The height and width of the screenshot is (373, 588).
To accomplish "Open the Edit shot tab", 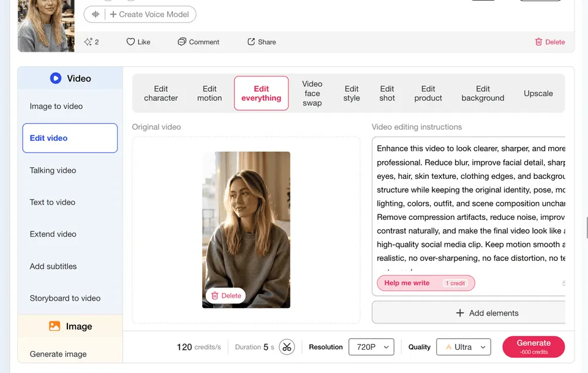I will (x=387, y=93).
